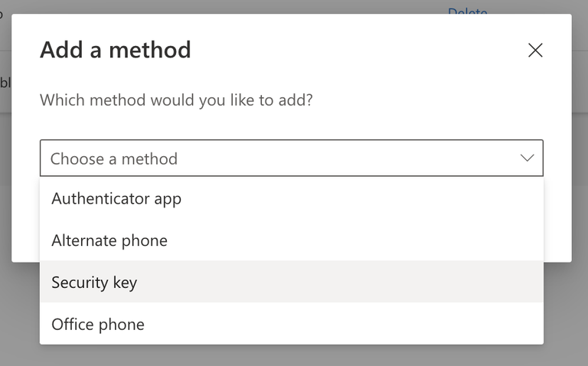Choose the Alternate phone option

coord(109,240)
